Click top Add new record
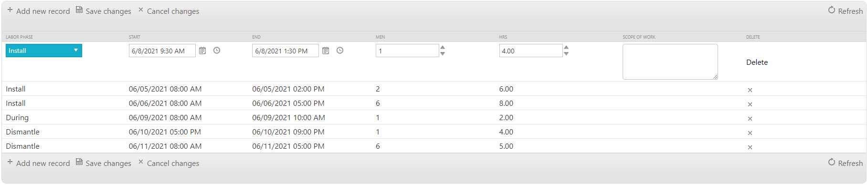This screenshot has height=185, width=868. [38, 10]
